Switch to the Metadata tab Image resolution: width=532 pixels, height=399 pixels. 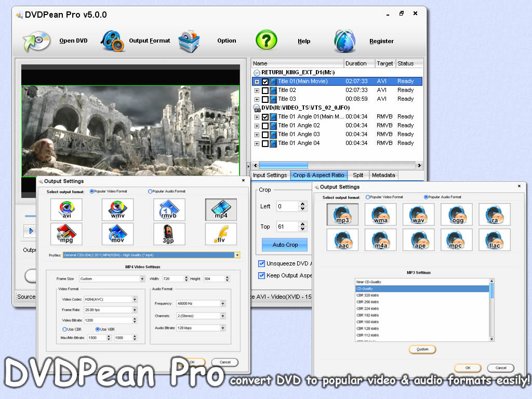click(383, 176)
